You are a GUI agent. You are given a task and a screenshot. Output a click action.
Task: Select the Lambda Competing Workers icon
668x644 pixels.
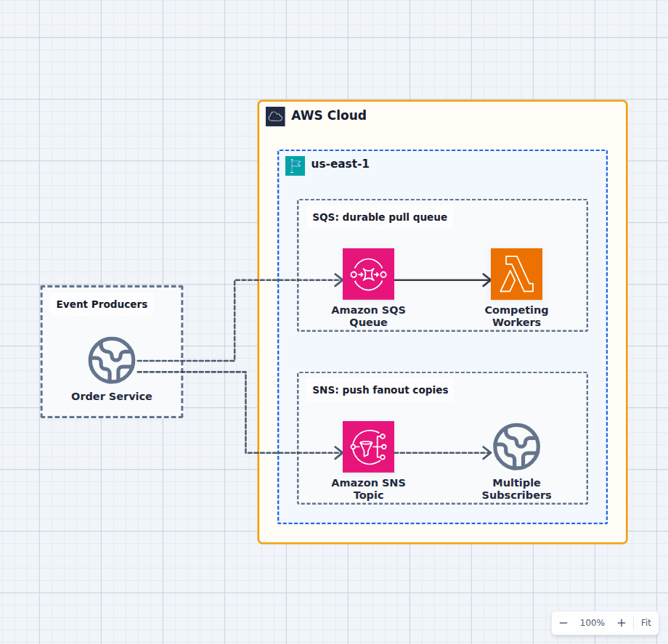[x=516, y=274]
